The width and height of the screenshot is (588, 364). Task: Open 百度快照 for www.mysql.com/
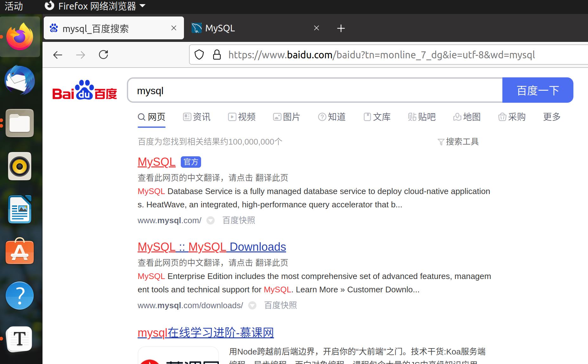pyautogui.click(x=239, y=220)
